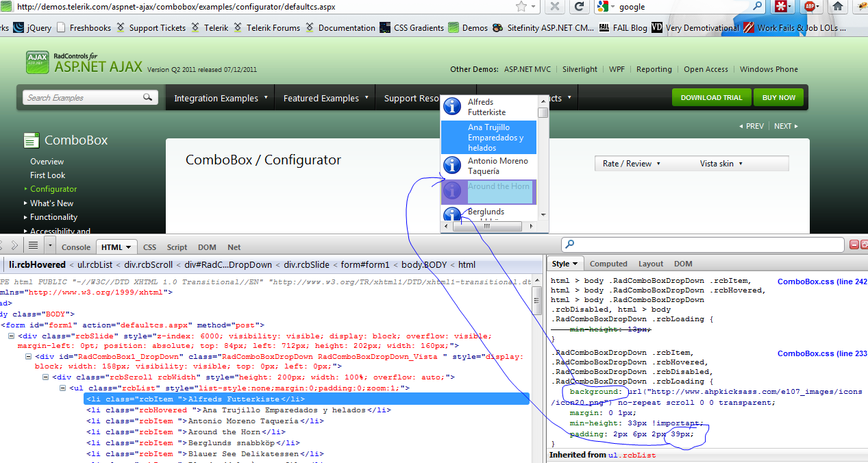Switch to Firebug Net tab

pos(234,247)
